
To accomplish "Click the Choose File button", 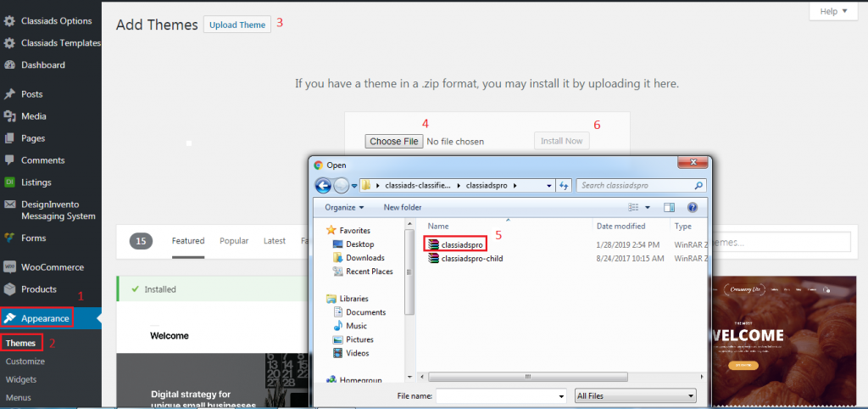I will pyautogui.click(x=394, y=142).
